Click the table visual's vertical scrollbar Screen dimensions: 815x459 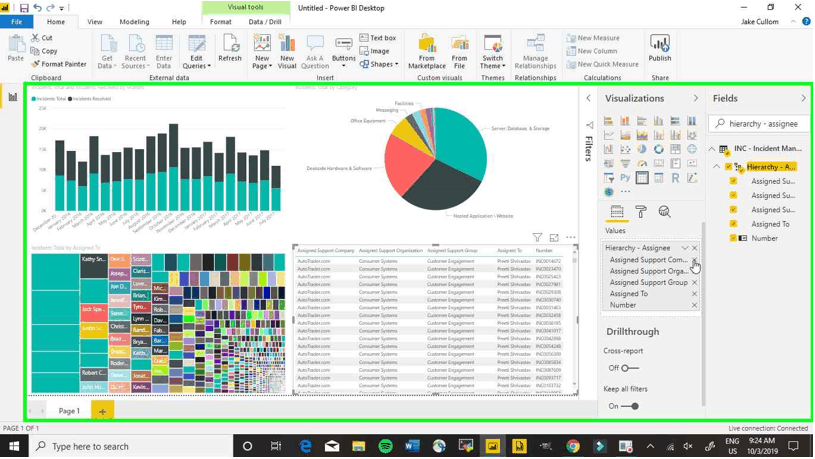(x=574, y=317)
